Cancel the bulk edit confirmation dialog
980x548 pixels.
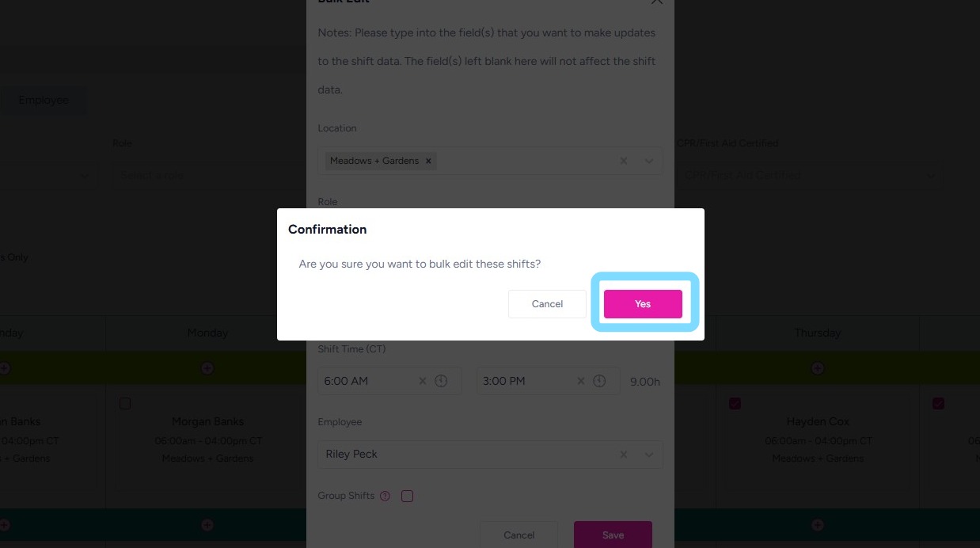pos(547,304)
